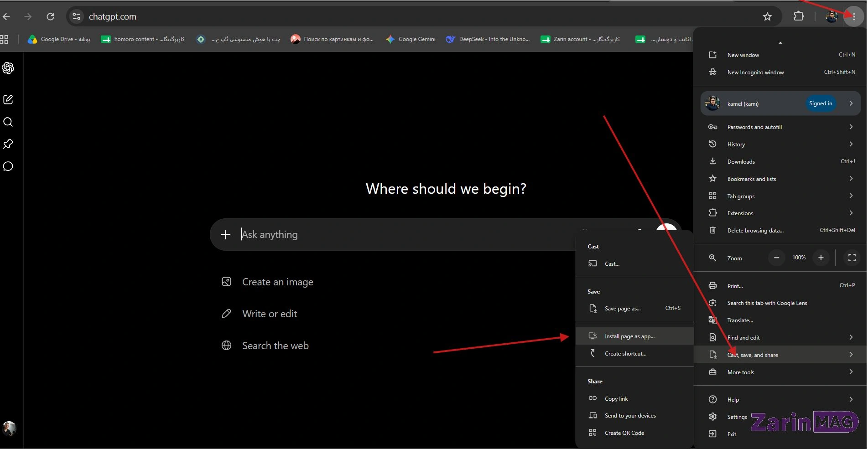Image resolution: width=868 pixels, height=449 pixels.
Task: Open the apps grid icon on bookmarks bar
Action: pyautogui.click(x=5, y=39)
